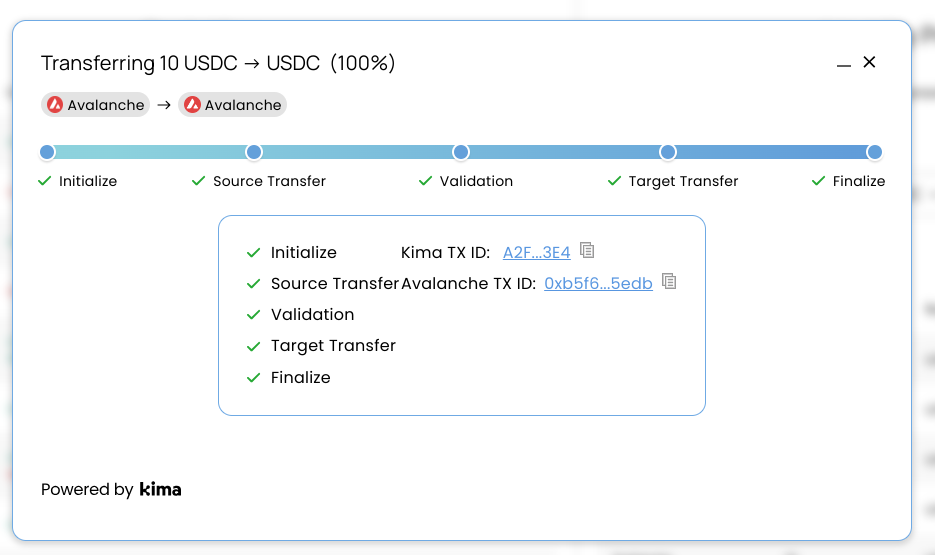Minimize the transfer widget

point(844,64)
